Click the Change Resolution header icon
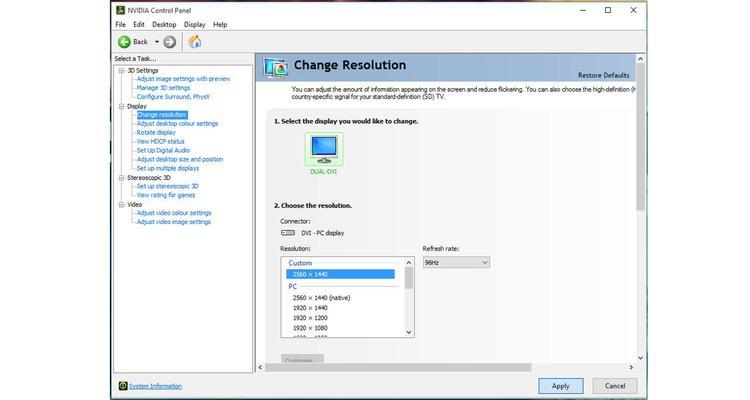Viewport: 750px width, 400px height. coord(275,67)
